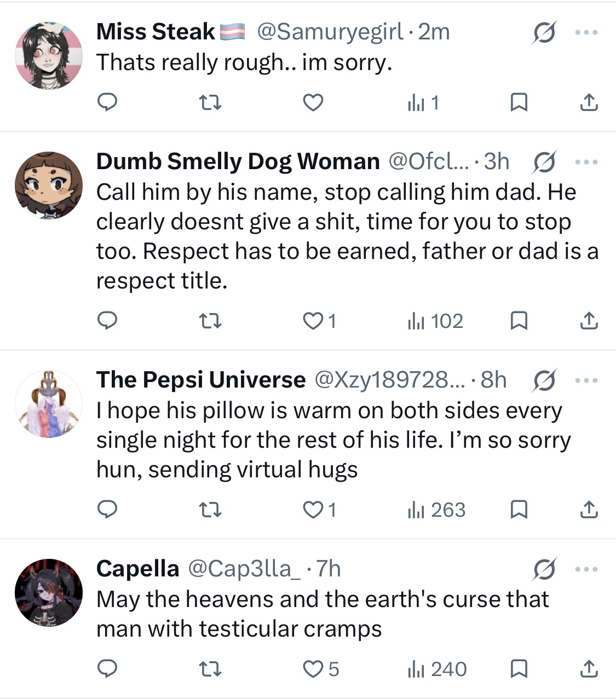Image resolution: width=616 pixels, height=699 pixels.
Task: Open more options on Capella's tweet
Action: [x=586, y=569]
